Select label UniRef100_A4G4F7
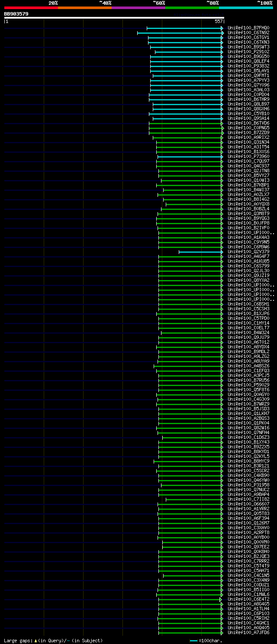The image size is (277, 644). coord(248,256)
